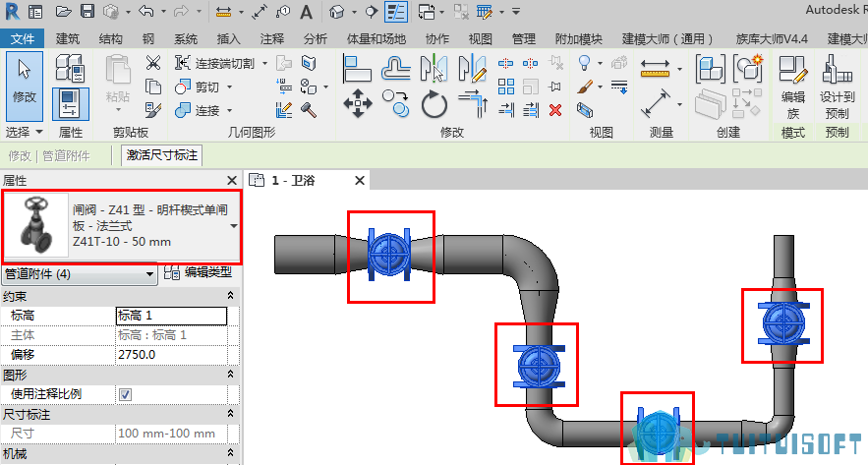Click the Create Group icon
Viewport: 868px width, 465px height.
(748, 69)
